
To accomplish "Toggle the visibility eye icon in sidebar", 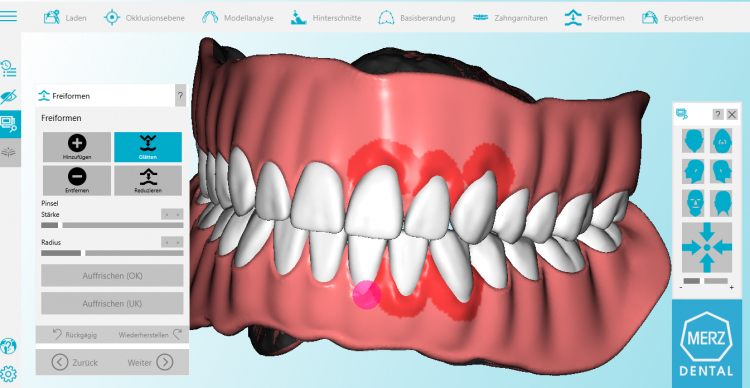I will tap(9, 97).
